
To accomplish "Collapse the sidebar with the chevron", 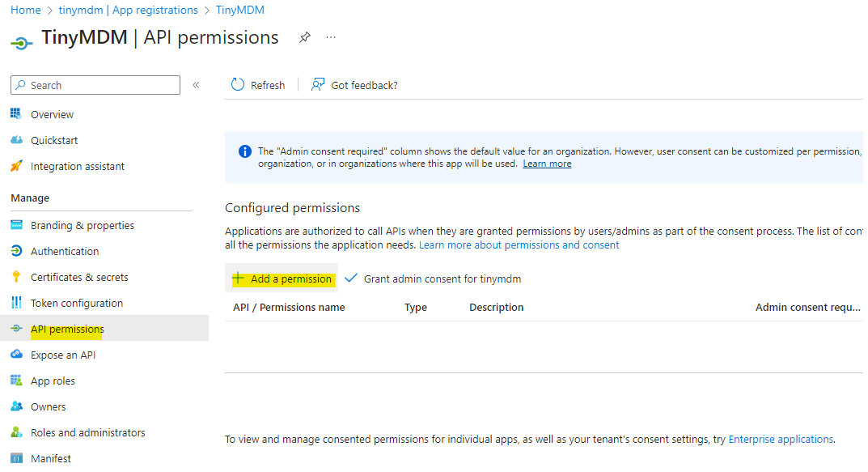I will click(x=197, y=84).
